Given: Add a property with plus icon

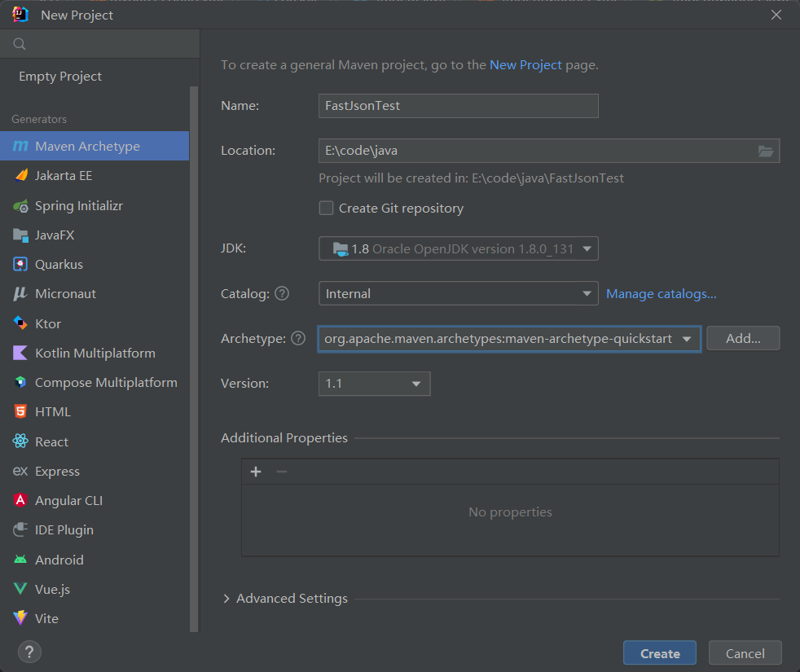Looking at the screenshot, I should click(x=256, y=472).
